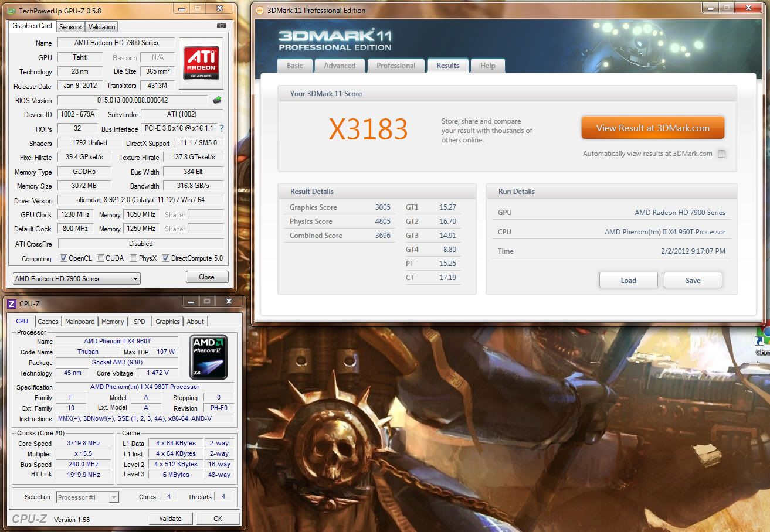Click the Bandwidth 316.8 GB/s field
This screenshot has height=532, width=770.
click(194, 186)
